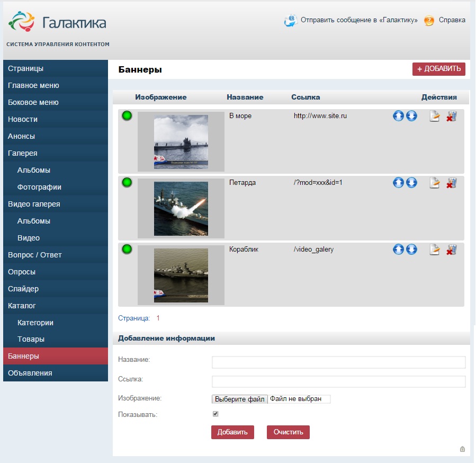The height and width of the screenshot is (463, 476).
Task: Uncheck the 'Показывать' checkbox
Action: pyautogui.click(x=215, y=414)
